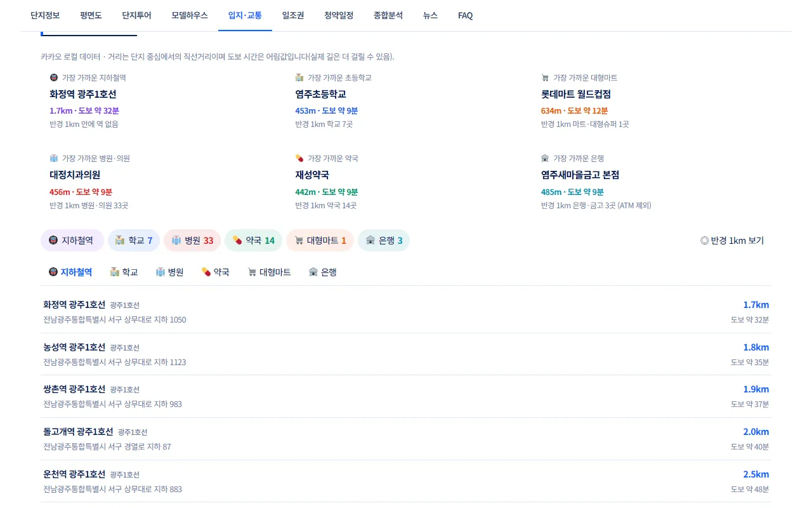Image resolution: width=812 pixels, height=508 pixels.
Task: Switch to the 평면도 tab
Action: click(x=91, y=15)
